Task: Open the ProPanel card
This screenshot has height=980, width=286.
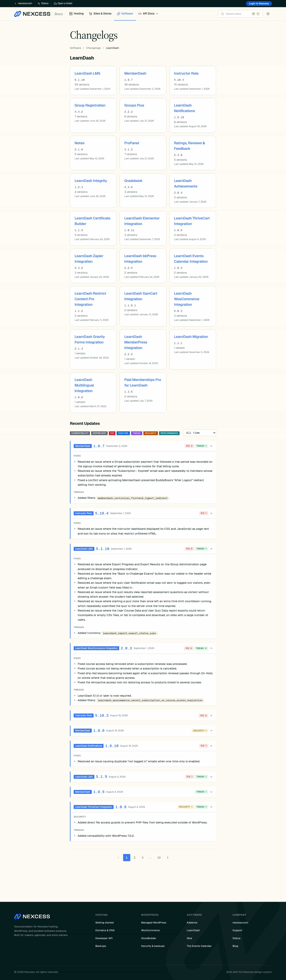Action: [x=143, y=153]
